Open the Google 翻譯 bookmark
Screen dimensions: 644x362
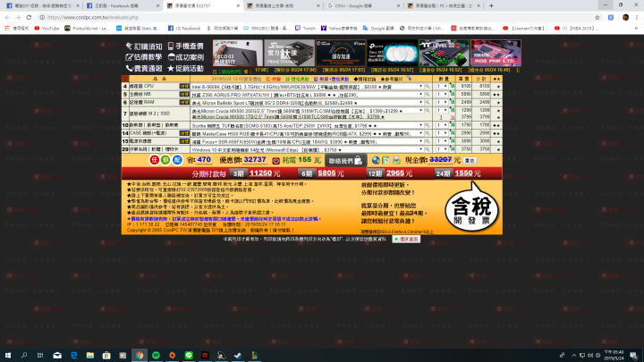[378, 29]
